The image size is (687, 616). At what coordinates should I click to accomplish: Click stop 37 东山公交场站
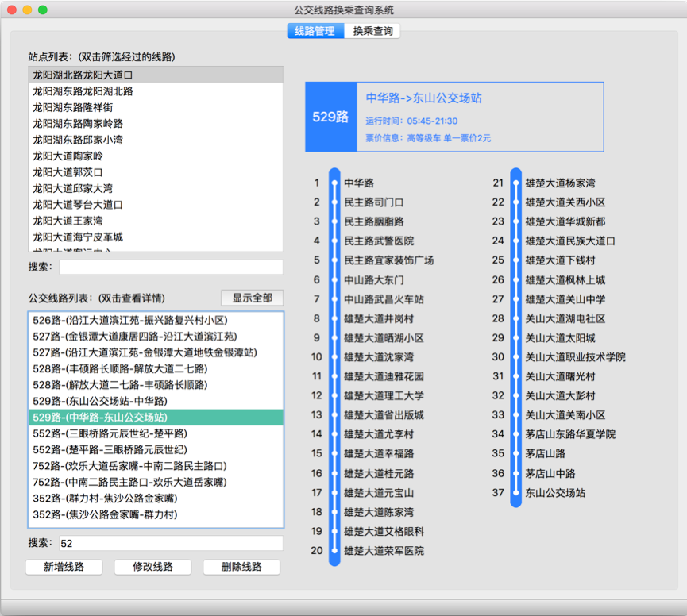[x=555, y=492]
